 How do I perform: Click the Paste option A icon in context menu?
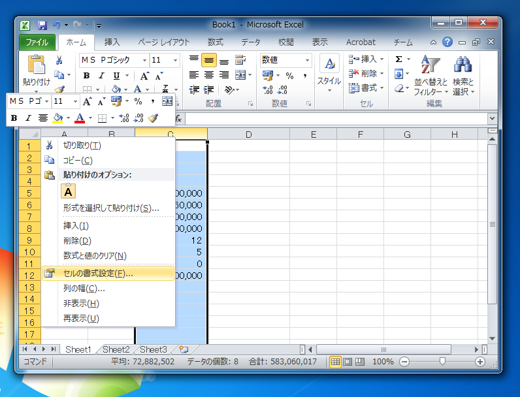68,191
